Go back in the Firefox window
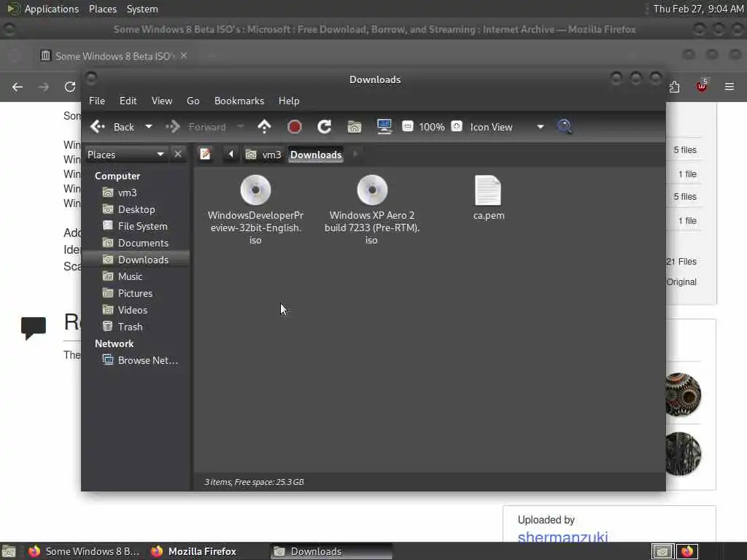 click(x=18, y=87)
